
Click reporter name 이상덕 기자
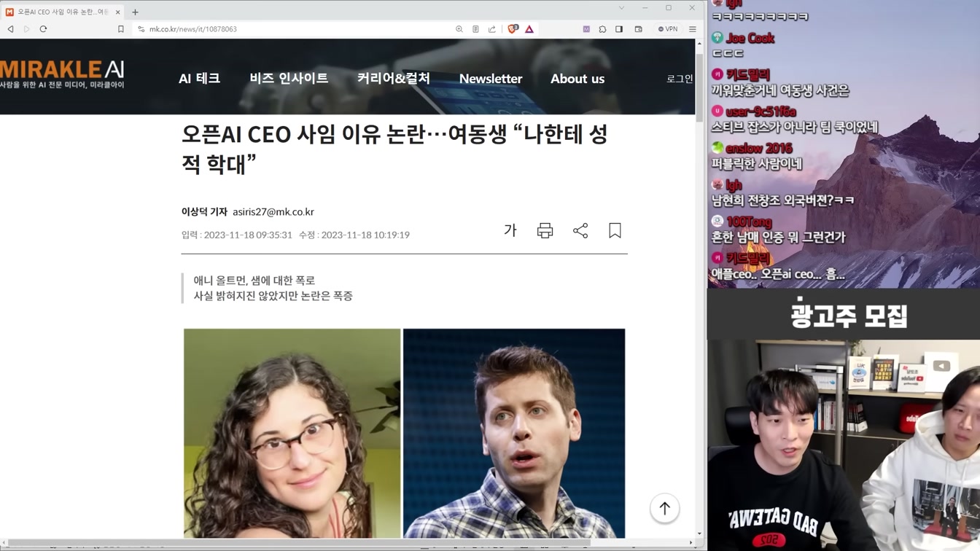204,211
